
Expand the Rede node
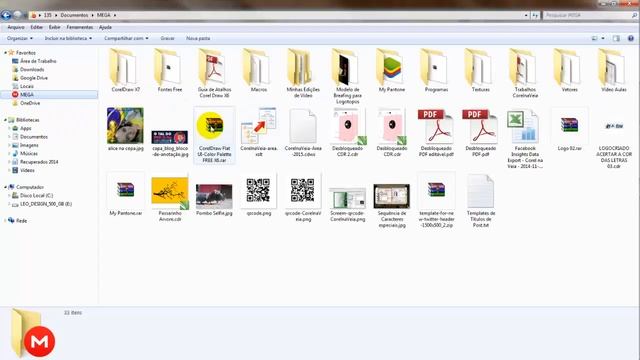pyautogui.click(x=5, y=220)
